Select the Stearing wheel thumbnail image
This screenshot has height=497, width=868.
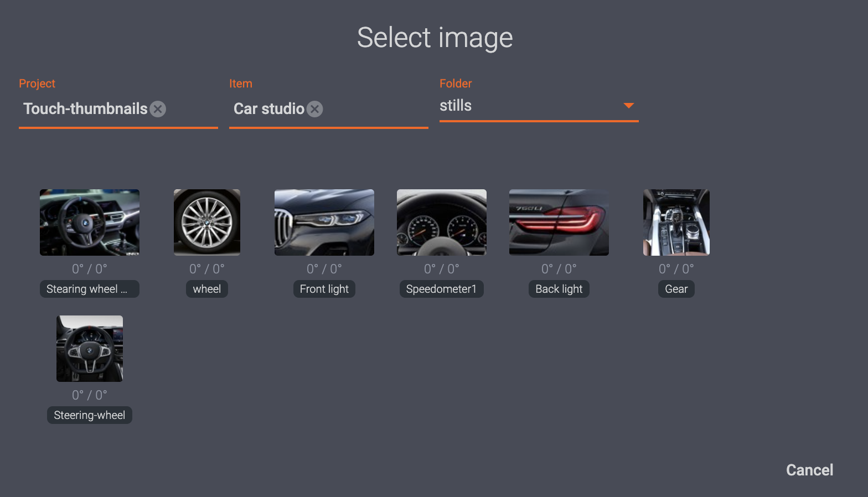pos(90,222)
